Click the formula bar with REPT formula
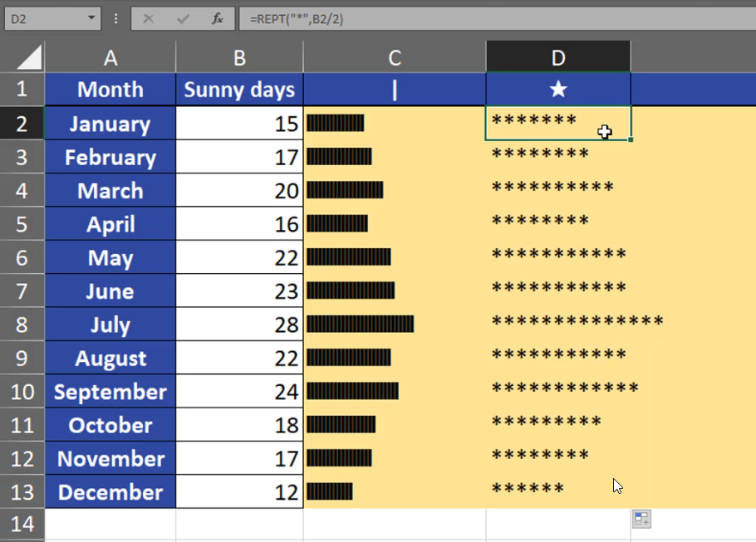This screenshot has width=756, height=542. 498,18
